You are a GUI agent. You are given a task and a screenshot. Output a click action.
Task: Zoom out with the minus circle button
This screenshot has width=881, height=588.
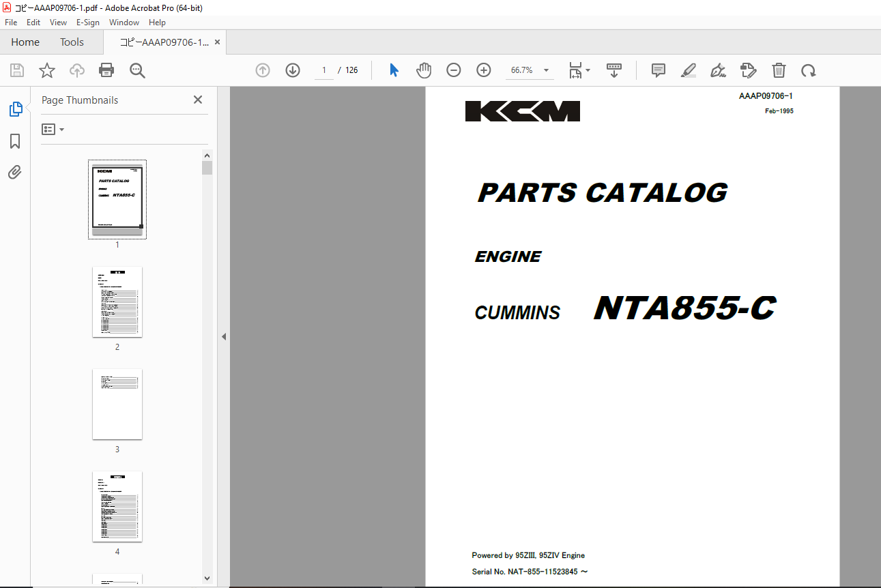coord(454,70)
